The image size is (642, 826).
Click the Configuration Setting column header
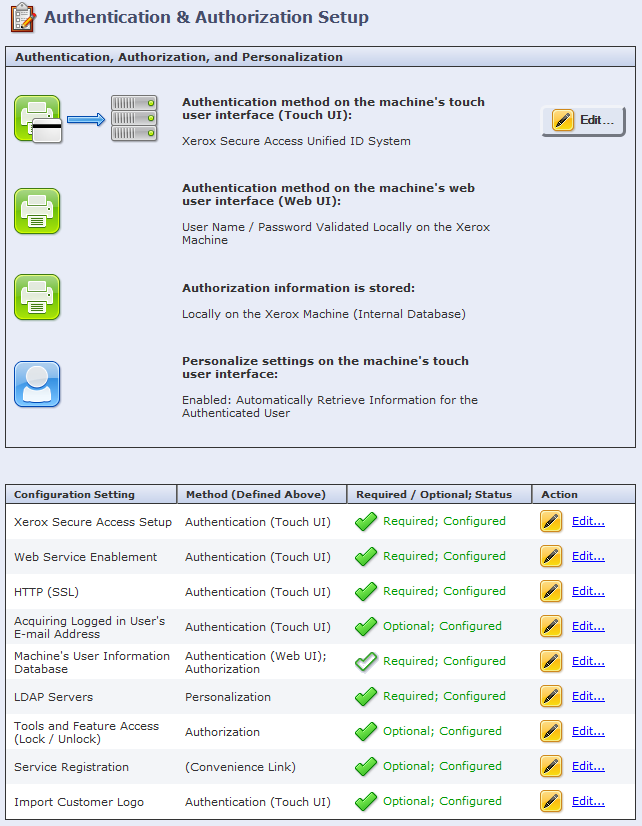coord(74,494)
